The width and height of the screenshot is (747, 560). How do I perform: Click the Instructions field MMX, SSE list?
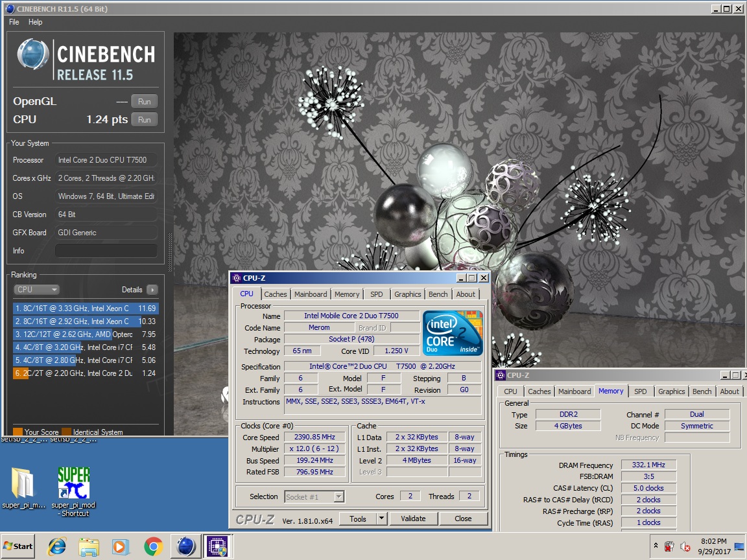pyautogui.click(x=383, y=406)
